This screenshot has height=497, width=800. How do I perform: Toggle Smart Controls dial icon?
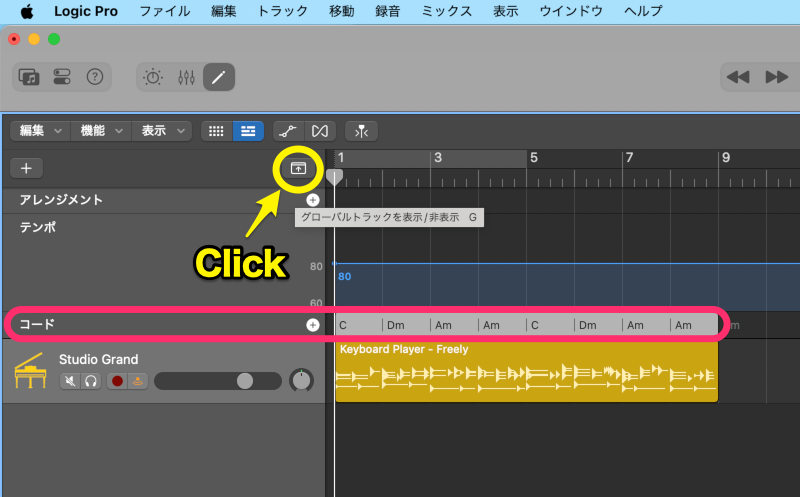click(153, 77)
